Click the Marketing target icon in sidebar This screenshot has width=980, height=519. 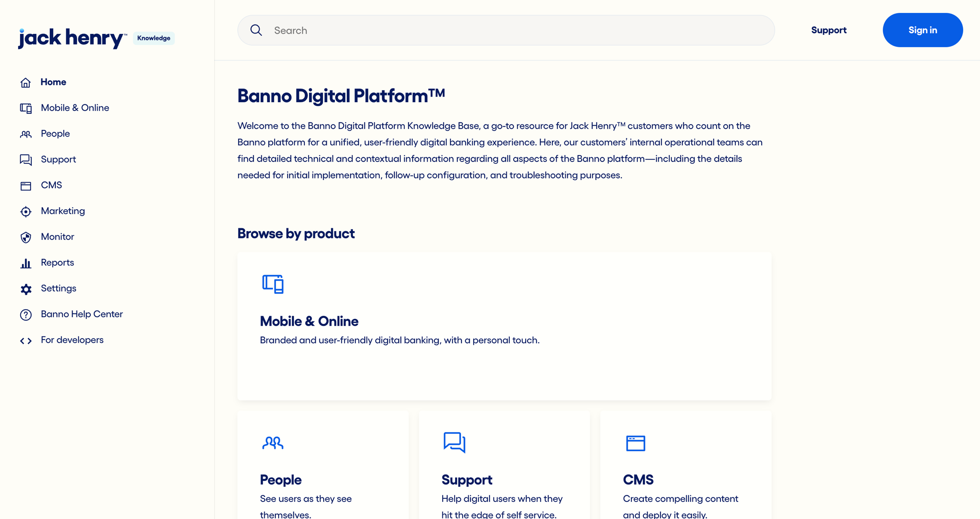[x=26, y=211]
